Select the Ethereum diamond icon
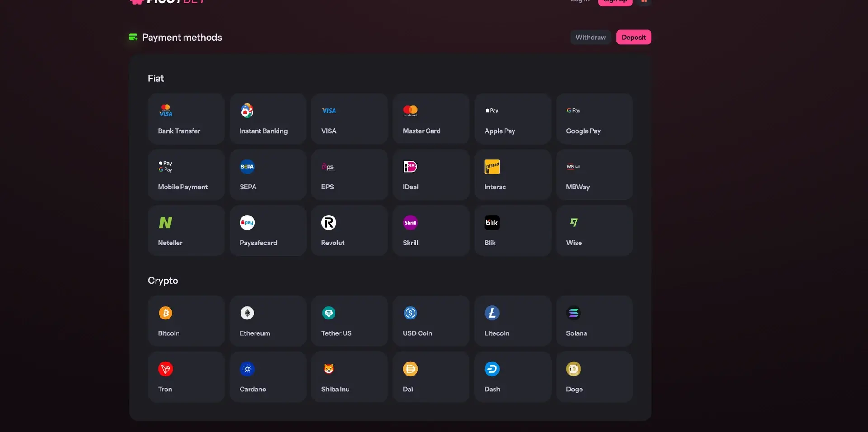Screen dimensions: 868x432 click(x=247, y=313)
